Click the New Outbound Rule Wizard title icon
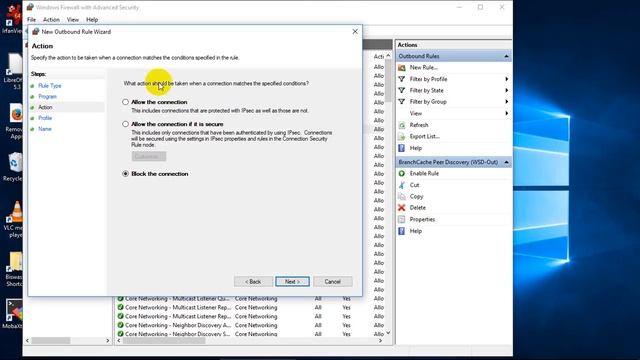 click(x=36, y=31)
